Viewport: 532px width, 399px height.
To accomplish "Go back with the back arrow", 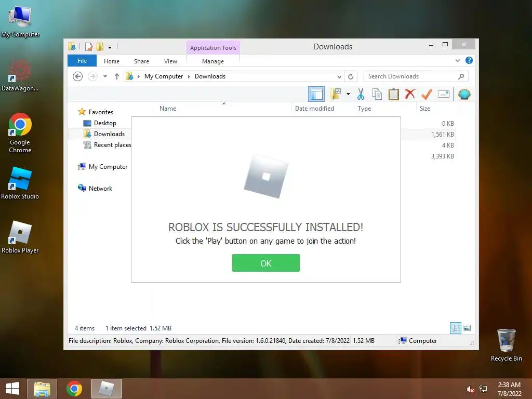I will point(78,76).
